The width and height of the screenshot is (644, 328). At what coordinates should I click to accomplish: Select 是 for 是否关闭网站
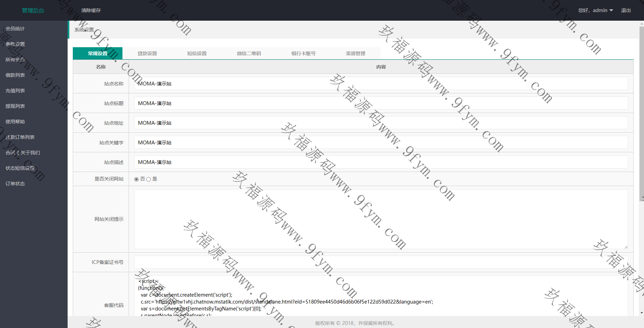coord(149,179)
